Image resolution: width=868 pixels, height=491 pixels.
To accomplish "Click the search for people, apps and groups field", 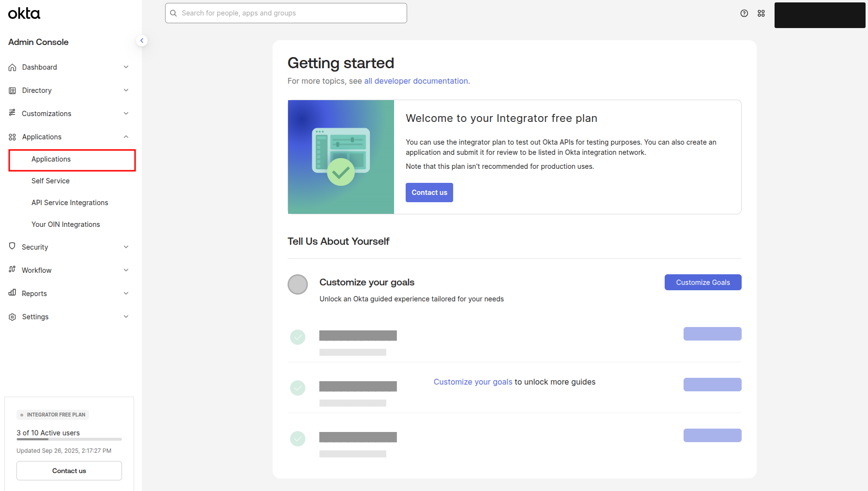I will click(x=286, y=13).
